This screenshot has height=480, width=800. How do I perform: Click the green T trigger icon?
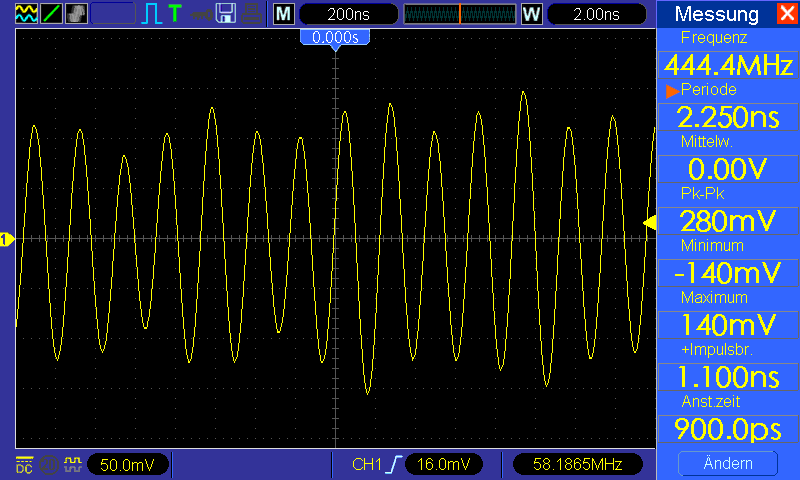174,13
